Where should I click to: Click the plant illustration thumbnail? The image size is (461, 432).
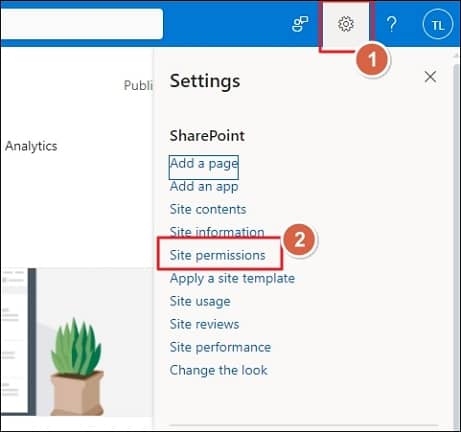point(77,367)
